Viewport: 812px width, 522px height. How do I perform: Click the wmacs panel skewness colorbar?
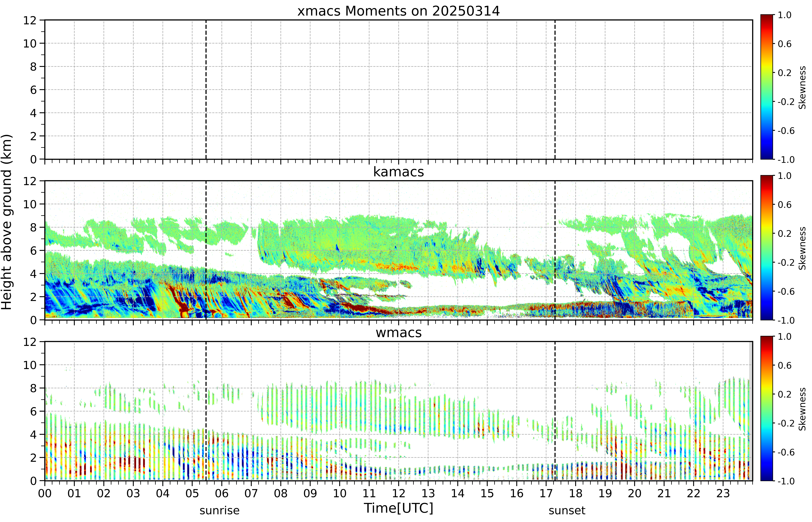767,408
